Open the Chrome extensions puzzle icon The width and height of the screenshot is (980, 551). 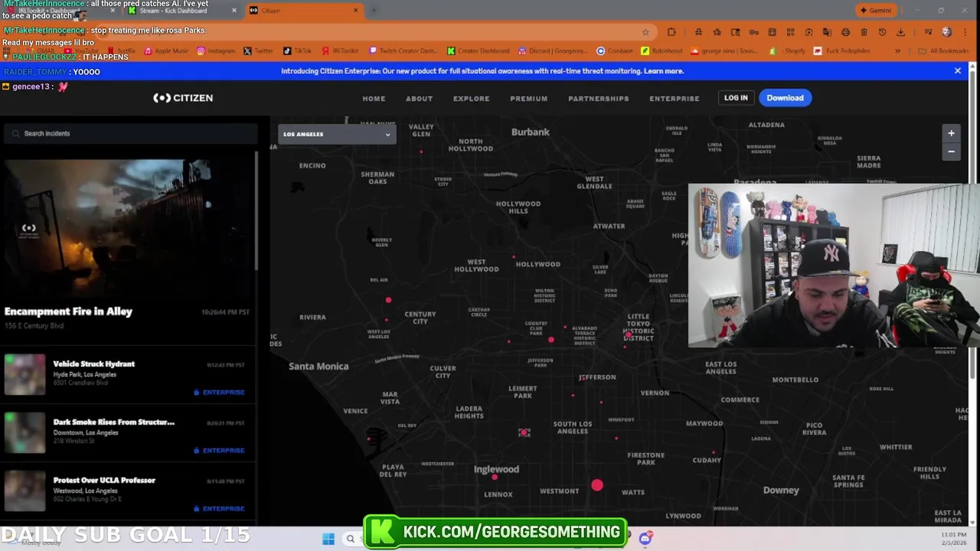click(x=671, y=32)
